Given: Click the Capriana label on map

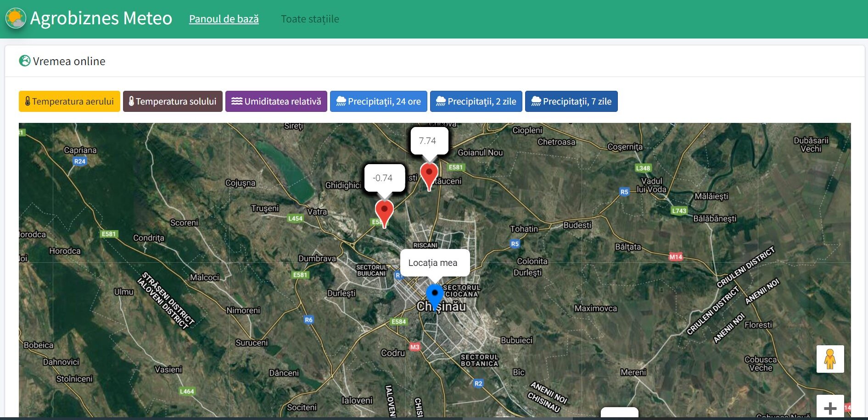Looking at the screenshot, I should click(80, 150).
